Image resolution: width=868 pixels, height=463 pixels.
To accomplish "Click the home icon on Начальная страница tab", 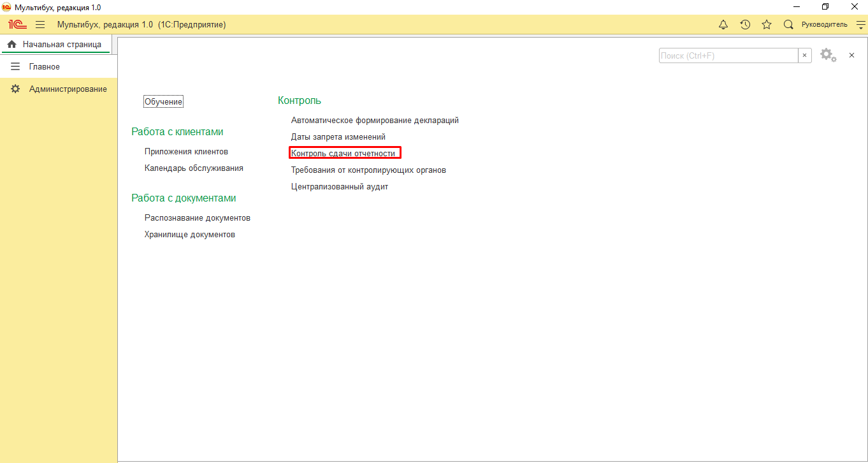I will coord(11,45).
